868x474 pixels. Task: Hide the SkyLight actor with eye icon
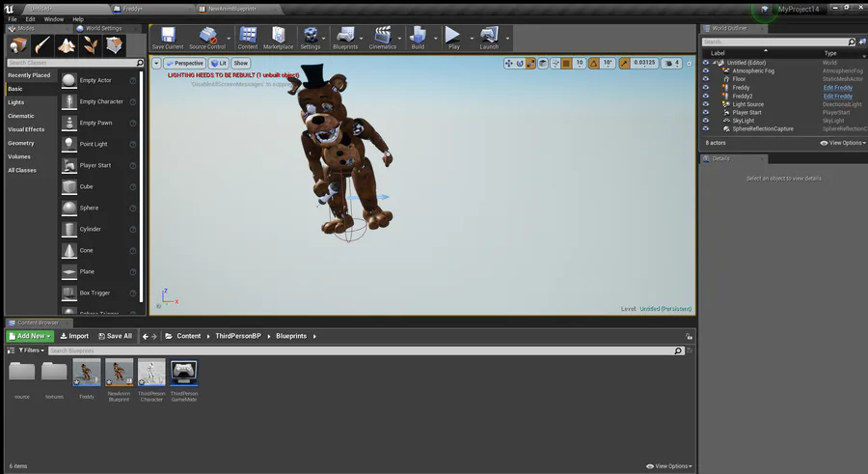click(x=705, y=121)
